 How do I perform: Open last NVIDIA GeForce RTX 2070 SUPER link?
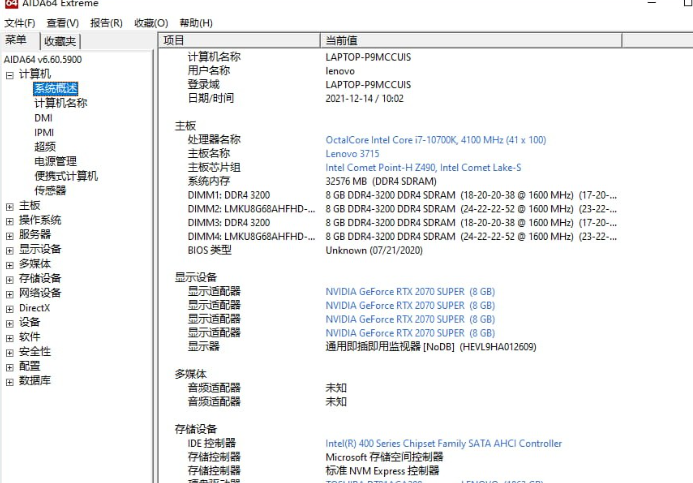(x=410, y=333)
